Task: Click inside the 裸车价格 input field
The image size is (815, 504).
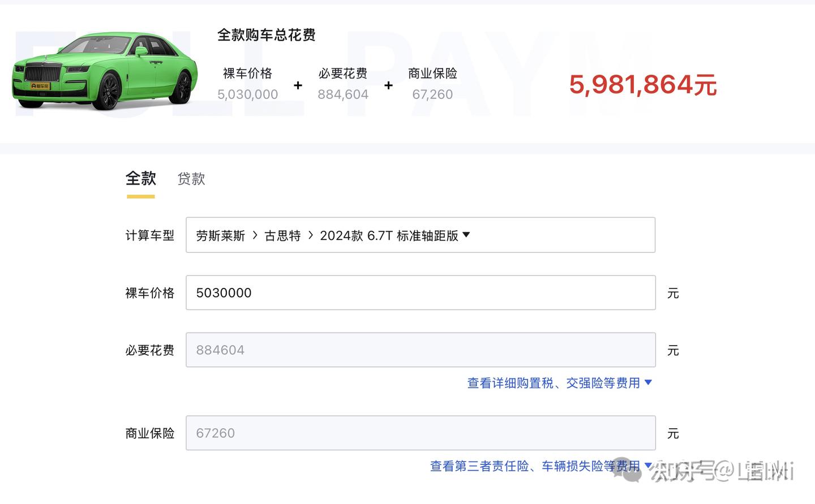Action: (x=421, y=292)
